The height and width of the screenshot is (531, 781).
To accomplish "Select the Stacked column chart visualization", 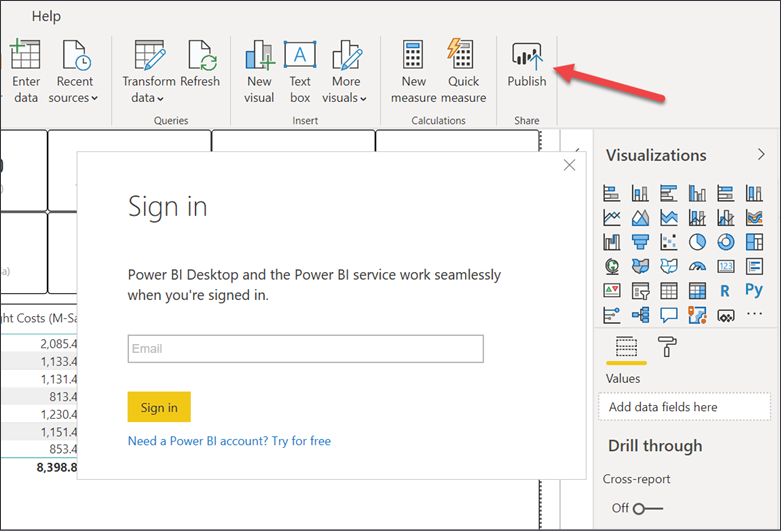I will tap(640, 193).
